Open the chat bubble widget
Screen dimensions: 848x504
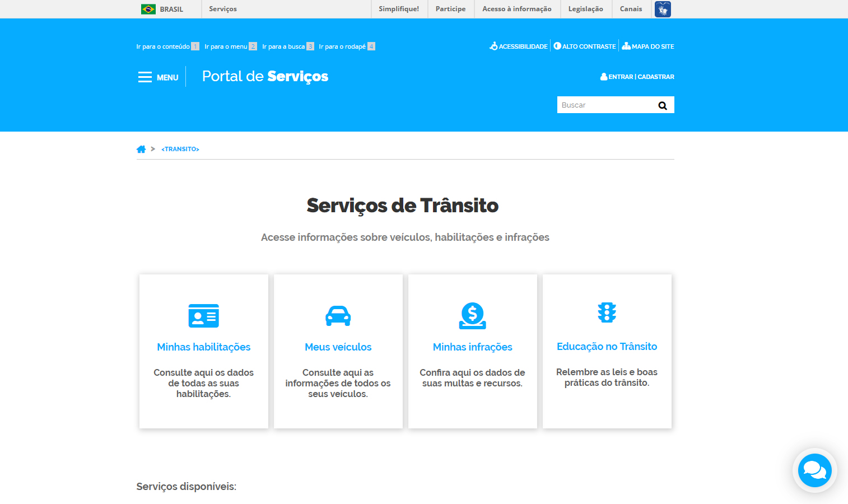point(814,470)
